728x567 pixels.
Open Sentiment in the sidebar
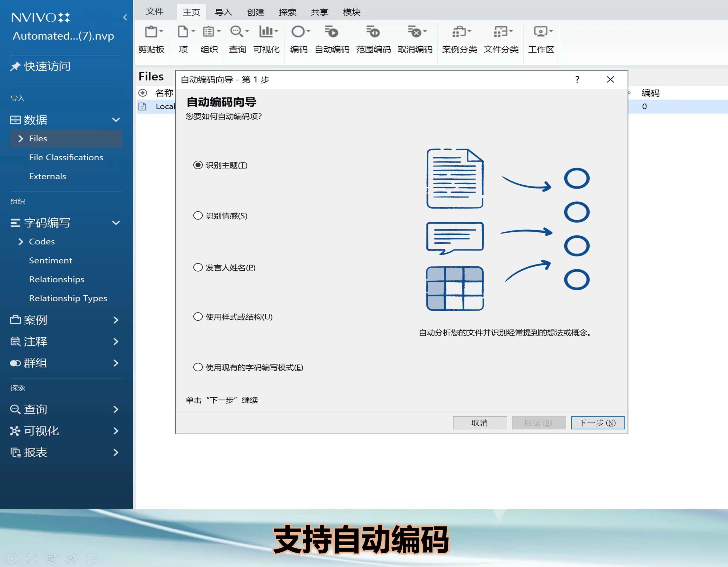click(x=50, y=261)
